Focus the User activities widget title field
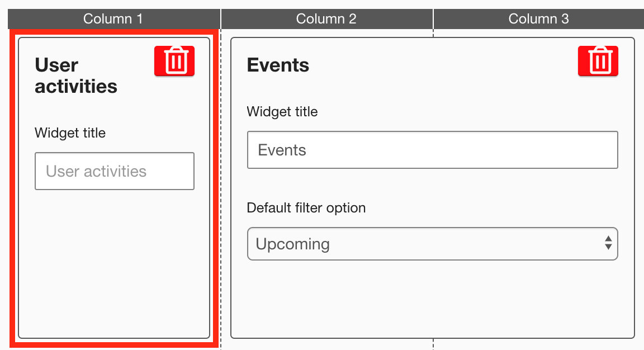The height and width of the screenshot is (350, 644). tap(114, 171)
